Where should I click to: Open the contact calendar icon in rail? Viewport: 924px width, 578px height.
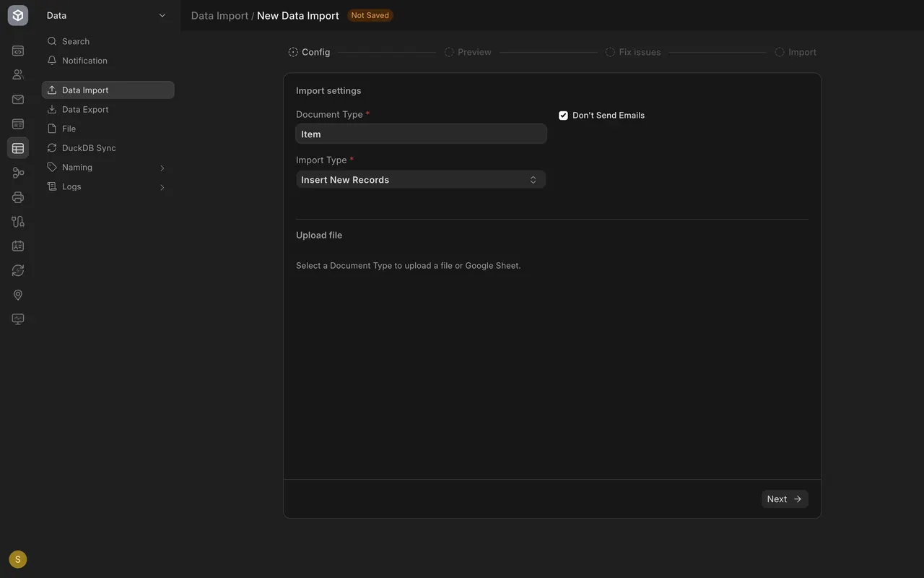tap(18, 246)
